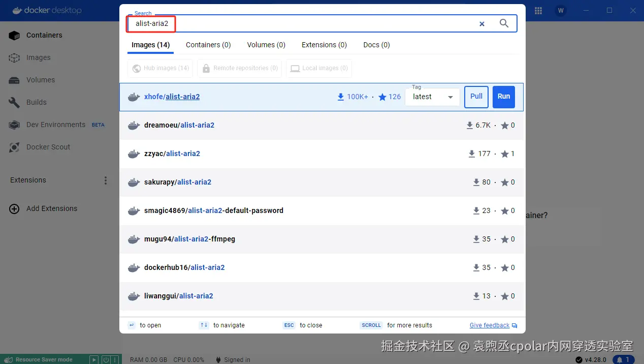644x364 pixels.
Task: Click whale icon beside xhofe/alist-aria2
Action: click(x=134, y=97)
